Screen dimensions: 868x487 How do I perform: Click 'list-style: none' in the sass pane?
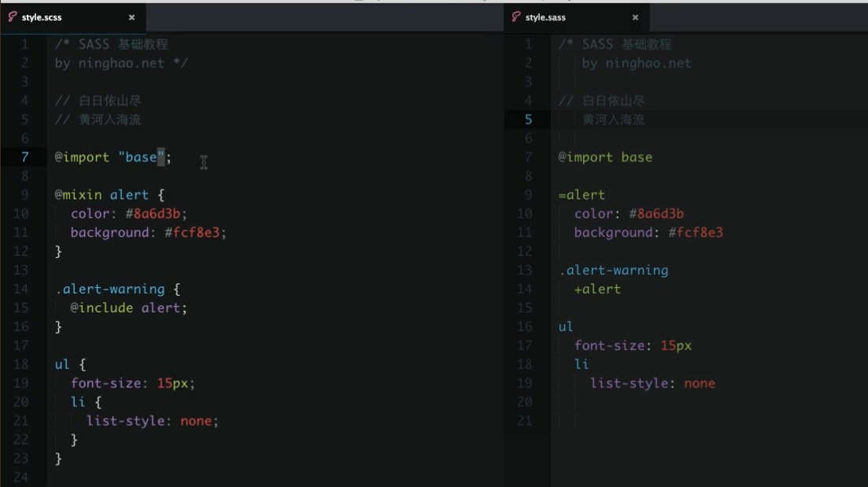click(652, 383)
